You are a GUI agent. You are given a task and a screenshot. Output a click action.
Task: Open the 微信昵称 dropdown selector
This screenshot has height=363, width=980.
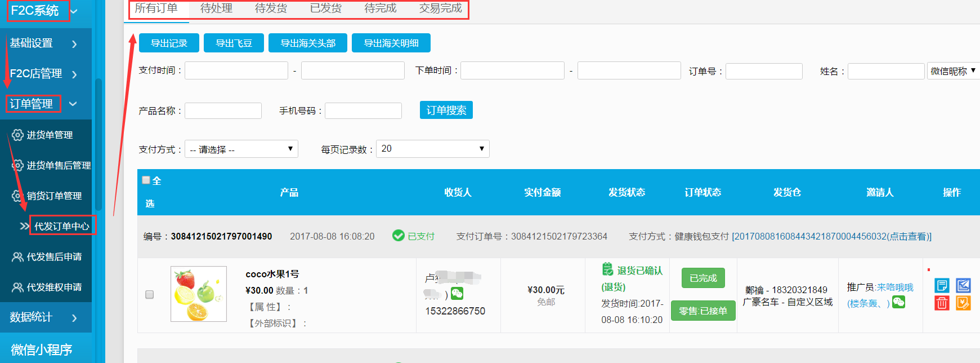(x=953, y=71)
